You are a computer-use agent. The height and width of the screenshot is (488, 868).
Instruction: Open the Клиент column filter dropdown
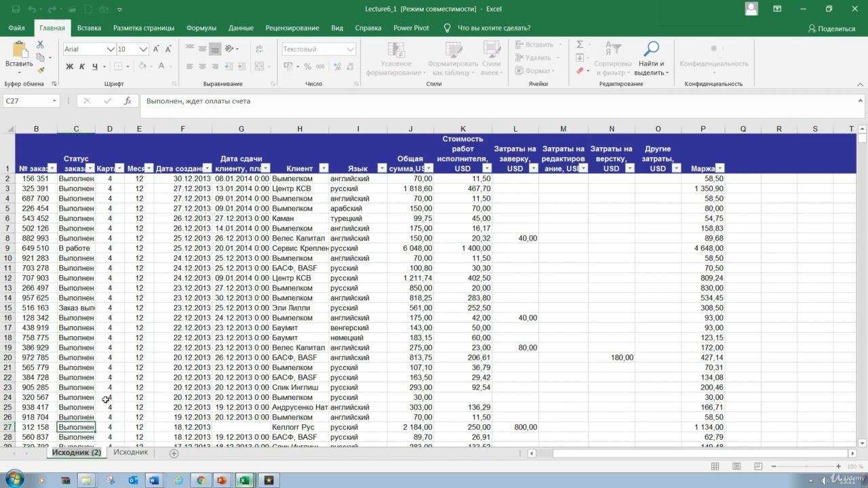(x=323, y=169)
